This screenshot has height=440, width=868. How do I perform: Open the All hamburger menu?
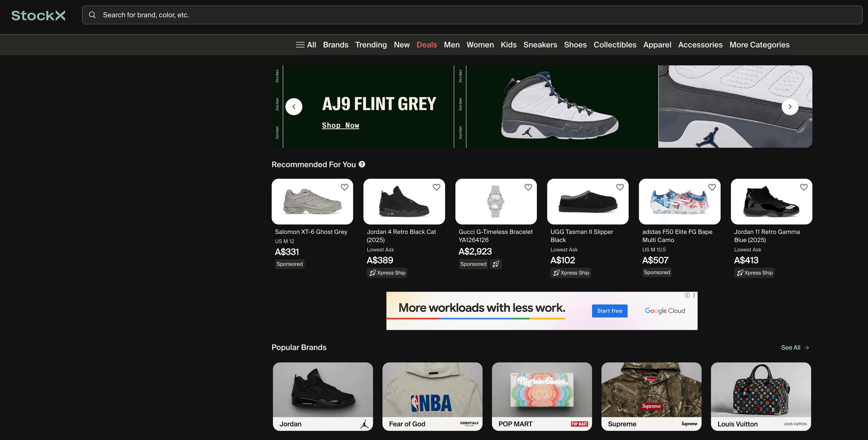[x=306, y=45]
